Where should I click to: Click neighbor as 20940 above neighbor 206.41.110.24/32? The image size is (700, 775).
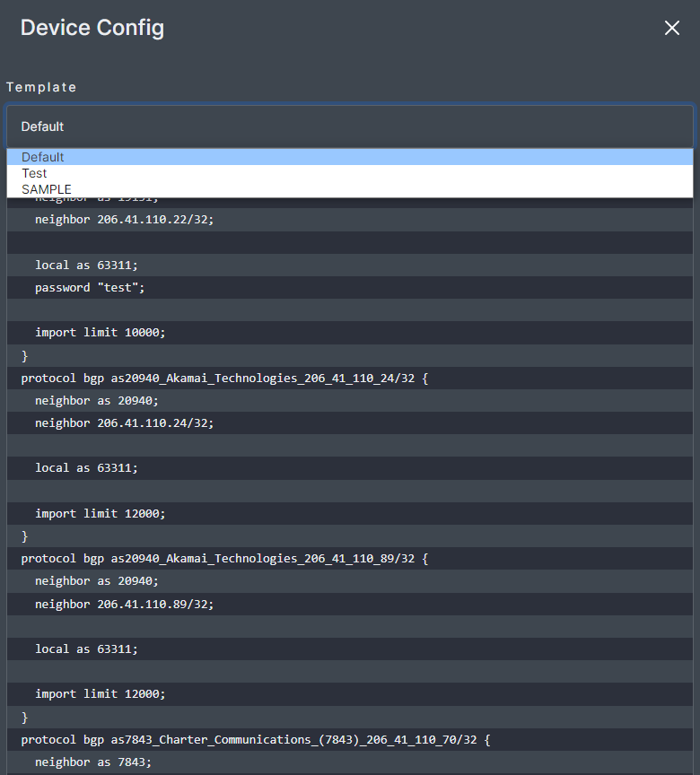click(x=97, y=400)
